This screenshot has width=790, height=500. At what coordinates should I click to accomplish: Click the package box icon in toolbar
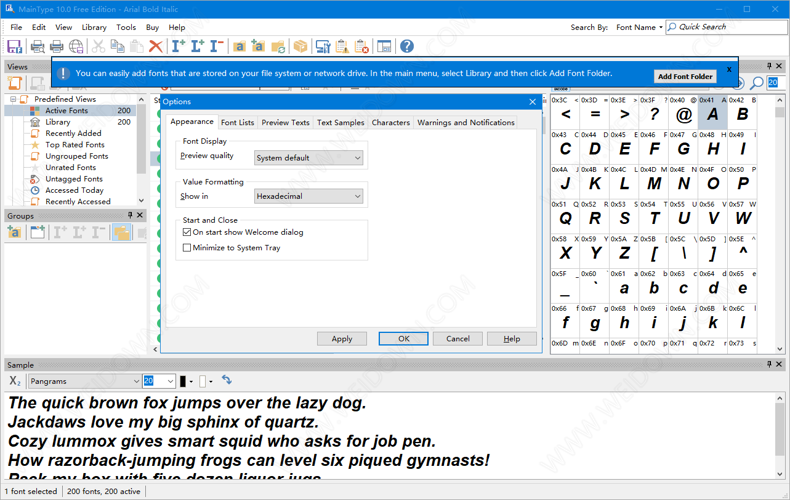[300, 47]
